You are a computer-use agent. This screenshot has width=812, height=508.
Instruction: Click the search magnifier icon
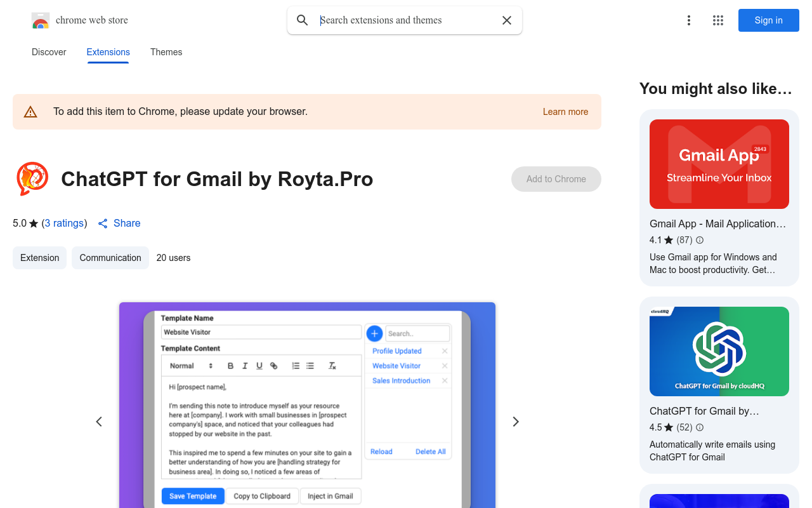pos(303,20)
